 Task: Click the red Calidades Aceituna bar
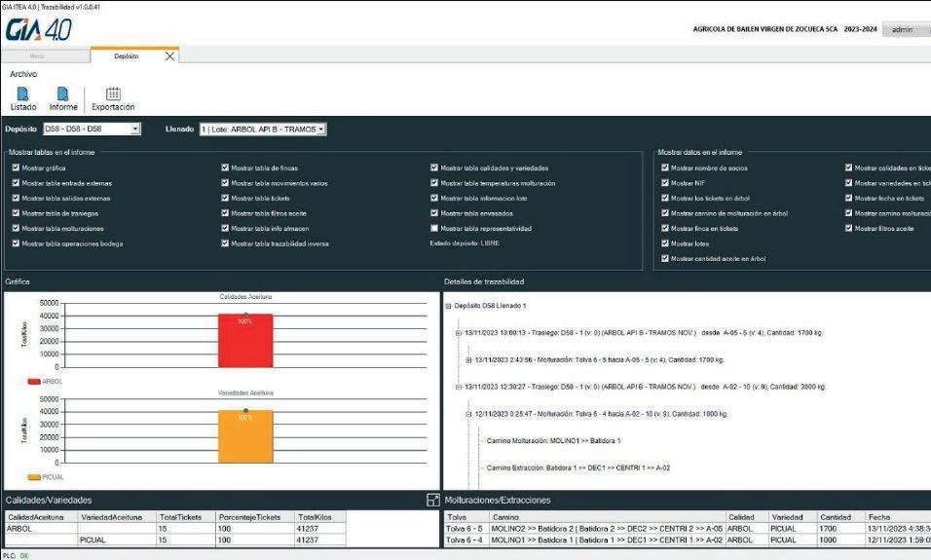245,341
